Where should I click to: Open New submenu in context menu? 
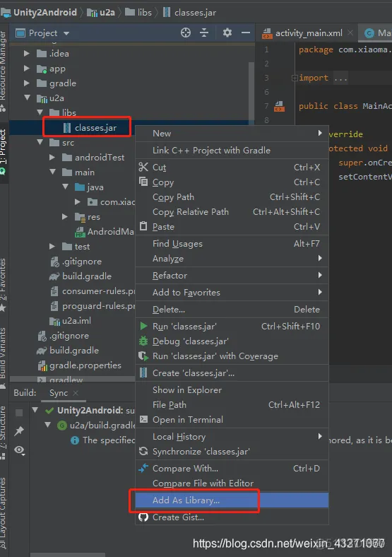point(232,134)
